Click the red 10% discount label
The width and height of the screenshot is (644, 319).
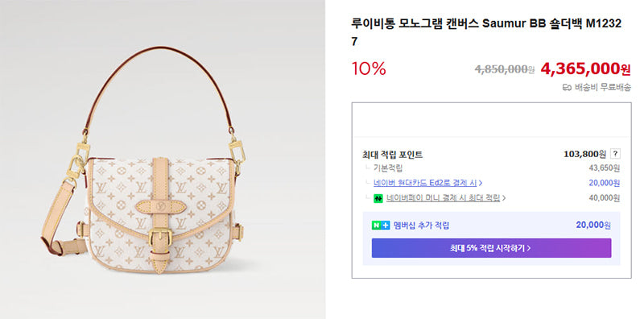click(x=369, y=68)
